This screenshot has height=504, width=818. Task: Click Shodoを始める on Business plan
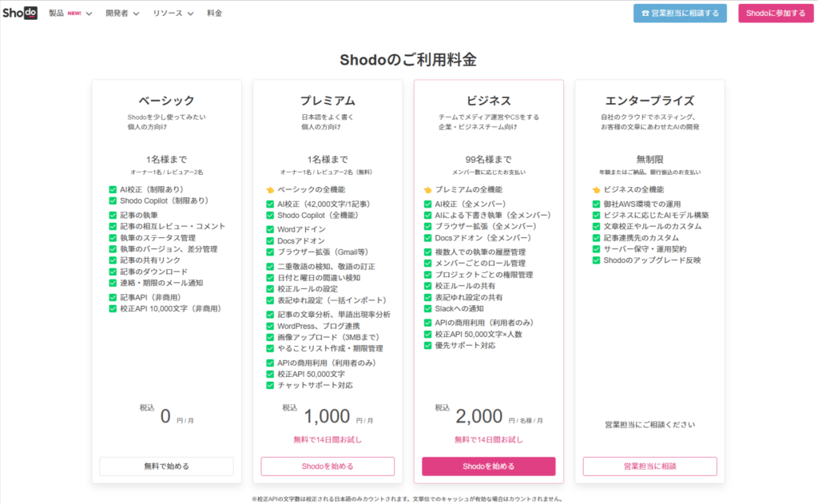click(x=489, y=466)
